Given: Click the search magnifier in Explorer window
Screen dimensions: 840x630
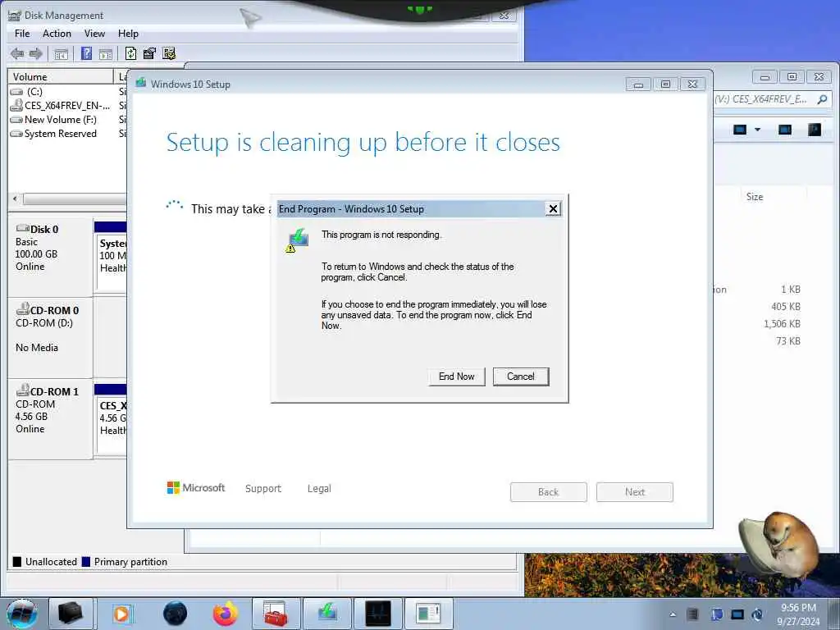Looking at the screenshot, I should tap(822, 99).
